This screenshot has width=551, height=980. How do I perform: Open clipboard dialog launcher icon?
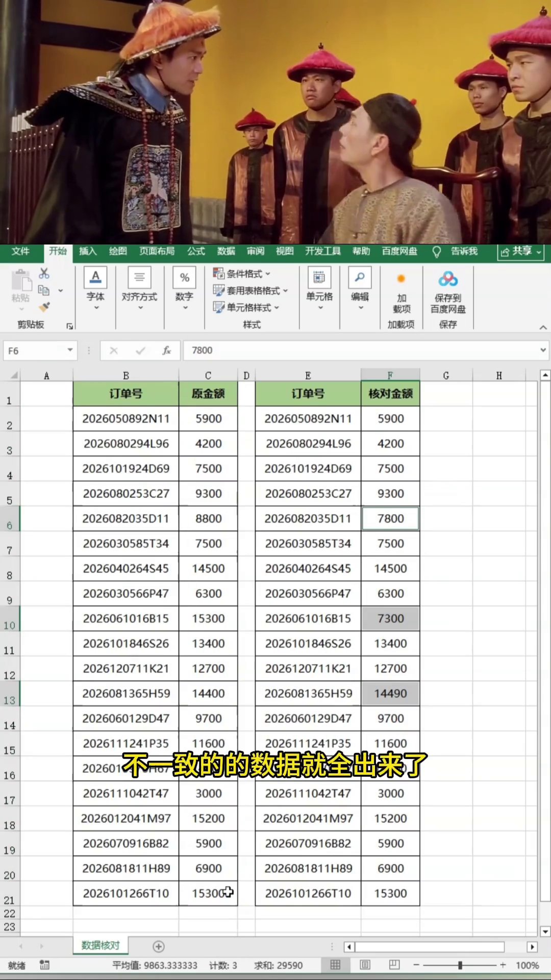pos(70,326)
